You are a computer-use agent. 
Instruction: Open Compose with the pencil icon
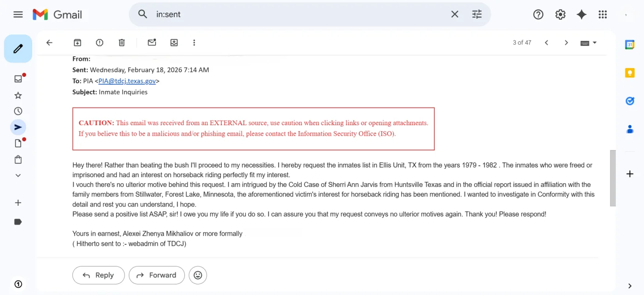pyautogui.click(x=17, y=48)
